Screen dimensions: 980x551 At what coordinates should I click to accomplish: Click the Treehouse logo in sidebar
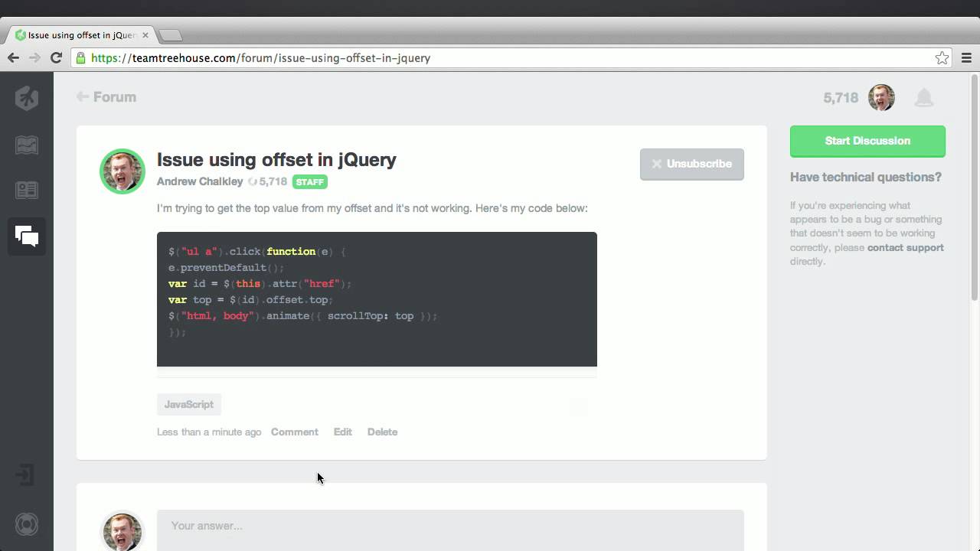[27, 98]
